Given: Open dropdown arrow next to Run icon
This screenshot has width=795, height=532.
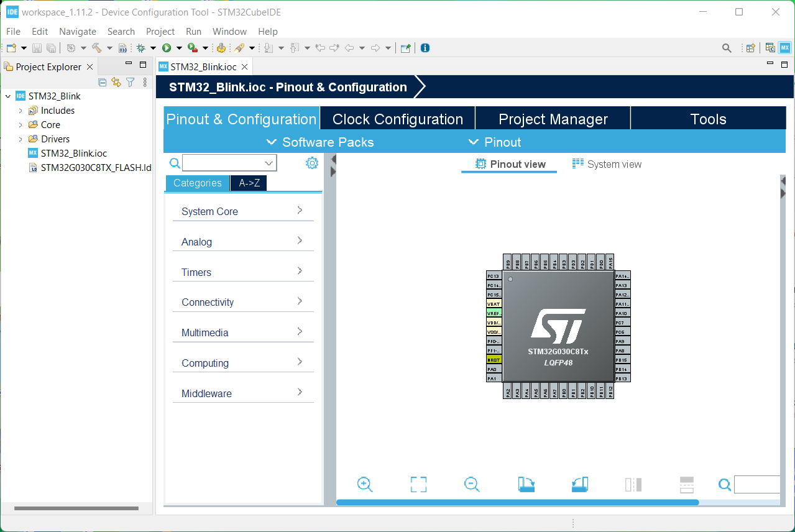Looking at the screenshot, I should [x=179, y=48].
